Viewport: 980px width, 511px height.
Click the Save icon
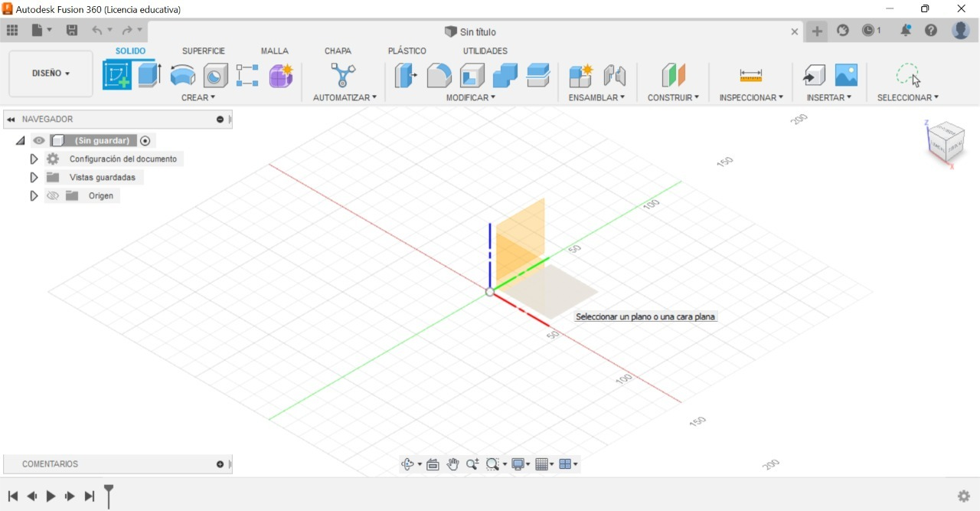pyautogui.click(x=72, y=31)
